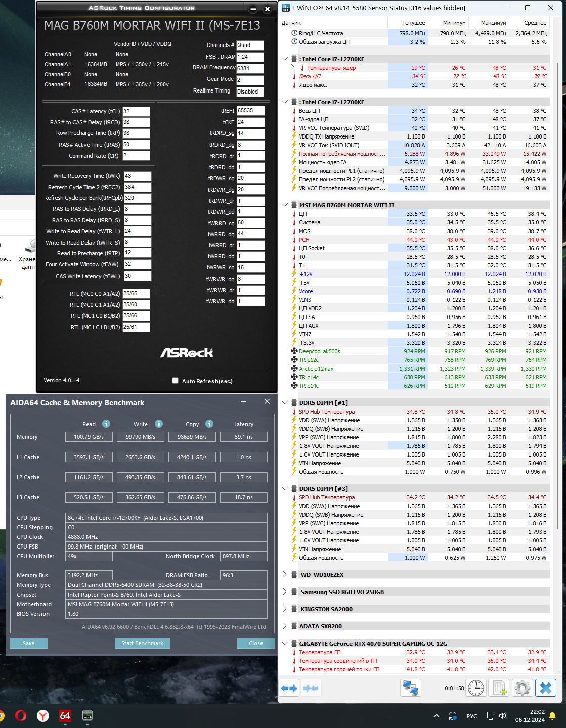Image resolution: width=566 pixels, height=728 pixels.
Task: Expand ADATA SX8200 sensor group
Action: [285, 626]
